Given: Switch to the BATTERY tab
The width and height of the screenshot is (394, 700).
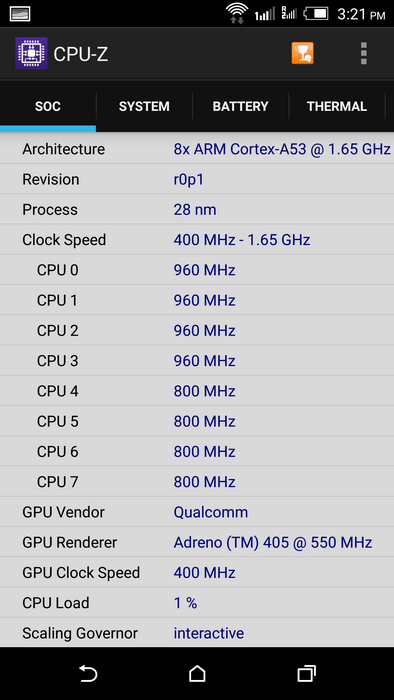Looking at the screenshot, I should click(241, 106).
